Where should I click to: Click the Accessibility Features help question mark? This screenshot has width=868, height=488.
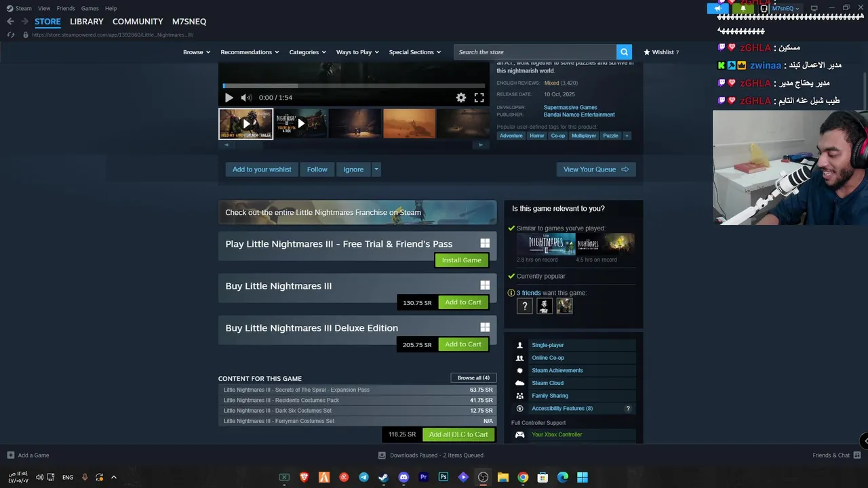pyautogui.click(x=628, y=409)
